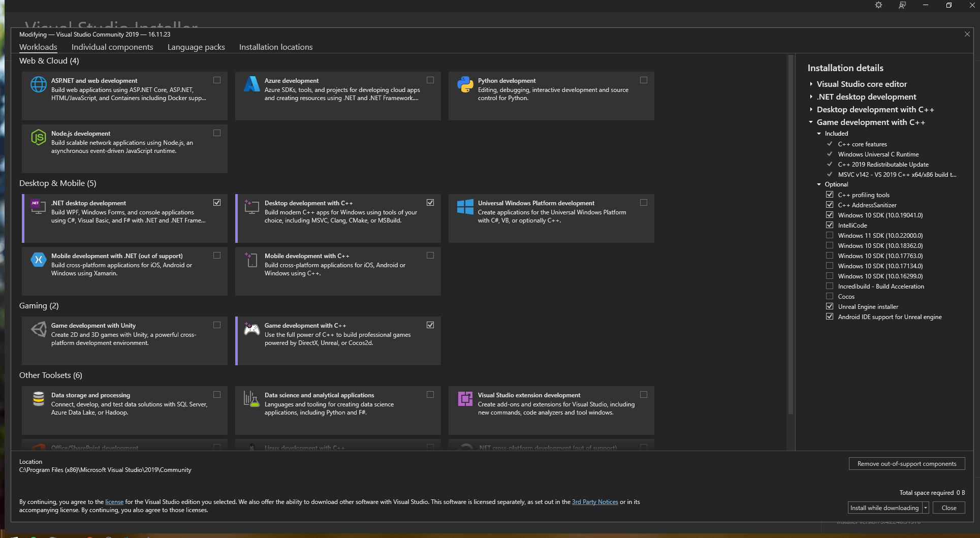
Task: Click the C++ core features item
Action: [862, 144]
